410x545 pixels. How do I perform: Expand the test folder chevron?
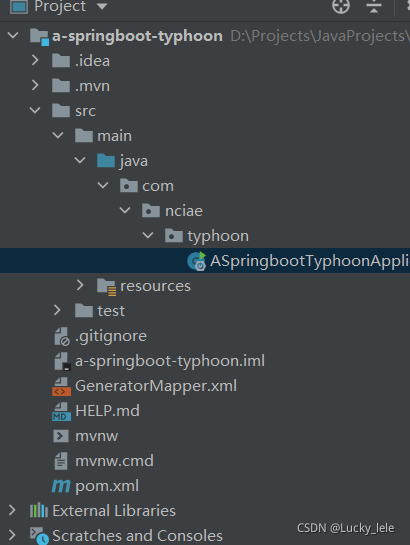click(57, 310)
